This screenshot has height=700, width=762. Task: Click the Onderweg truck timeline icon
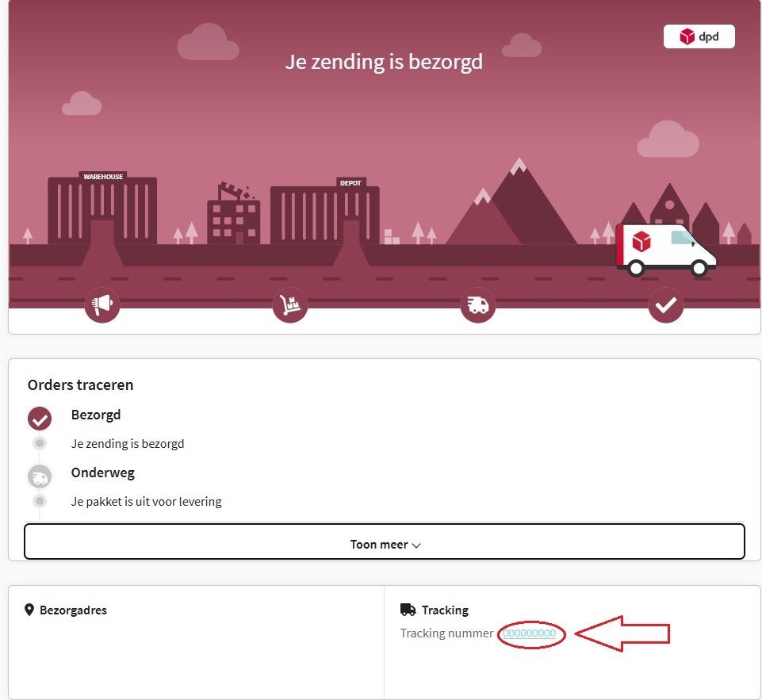[x=40, y=476]
